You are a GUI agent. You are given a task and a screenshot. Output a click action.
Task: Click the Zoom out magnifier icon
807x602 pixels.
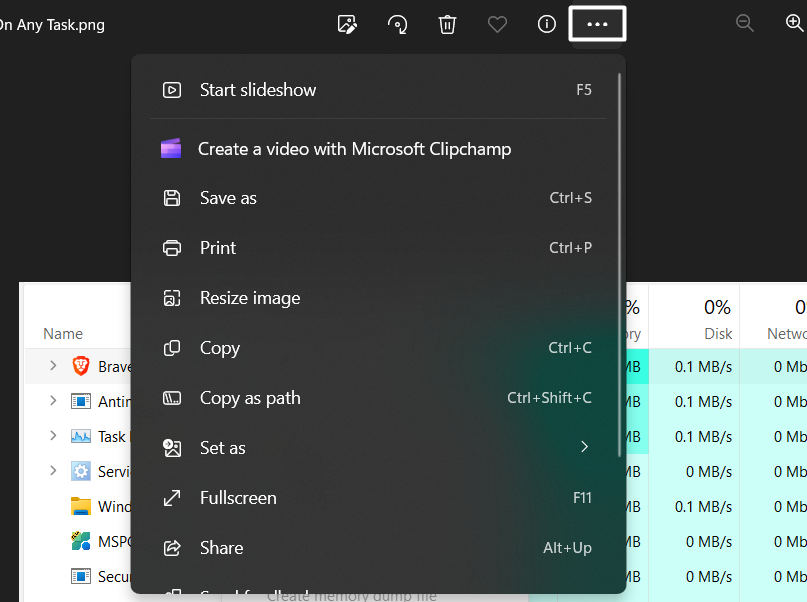pyautogui.click(x=745, y=24)
